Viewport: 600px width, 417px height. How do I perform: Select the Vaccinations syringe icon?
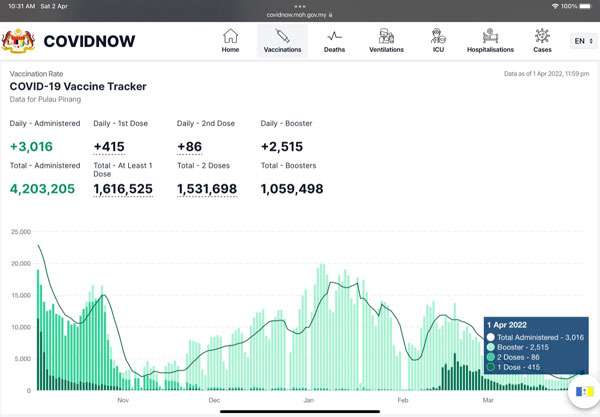282,36
